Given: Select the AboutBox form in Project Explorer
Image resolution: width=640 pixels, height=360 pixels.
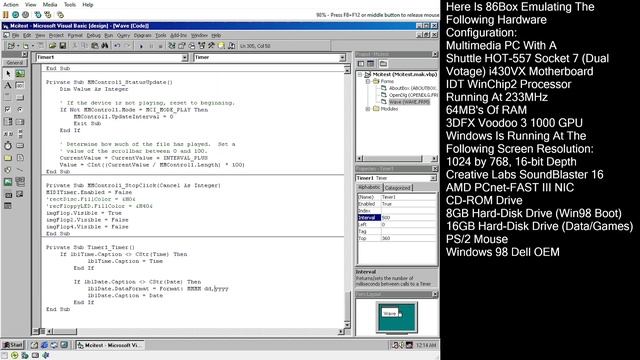Looking at the screenshot, I should [412, 88].
